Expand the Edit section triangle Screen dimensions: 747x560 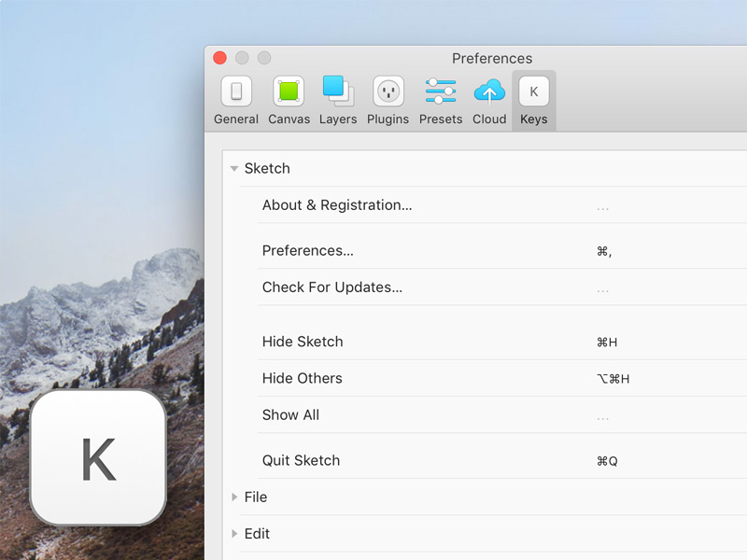tap(234, 534)
